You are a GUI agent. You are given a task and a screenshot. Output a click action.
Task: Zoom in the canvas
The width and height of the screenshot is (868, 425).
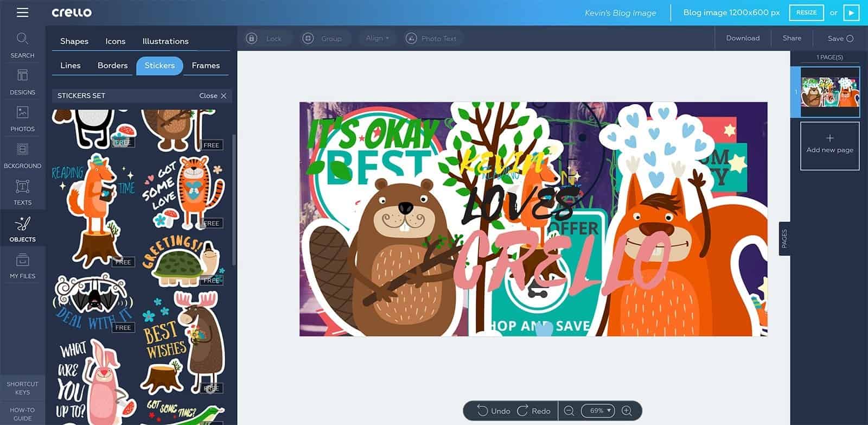pos(627,411)
